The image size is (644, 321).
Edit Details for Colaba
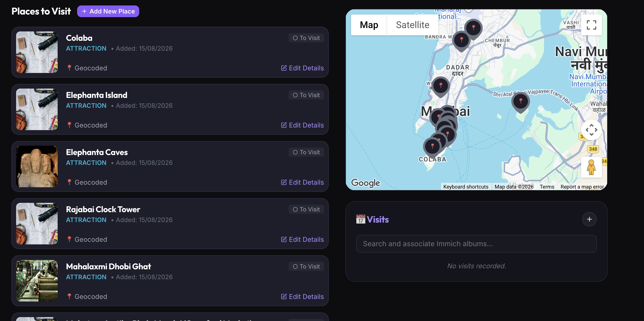tap(303, 68)
